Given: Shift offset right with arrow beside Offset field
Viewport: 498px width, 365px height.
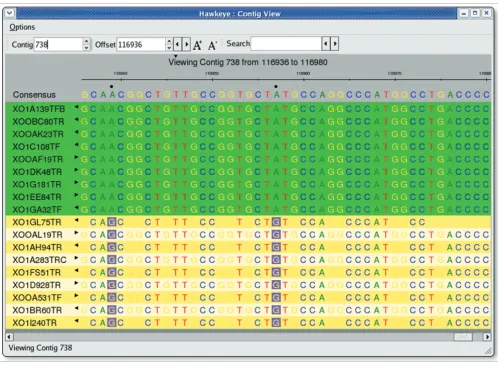Looking at the screenshot, I should click(x=187, y=44).
